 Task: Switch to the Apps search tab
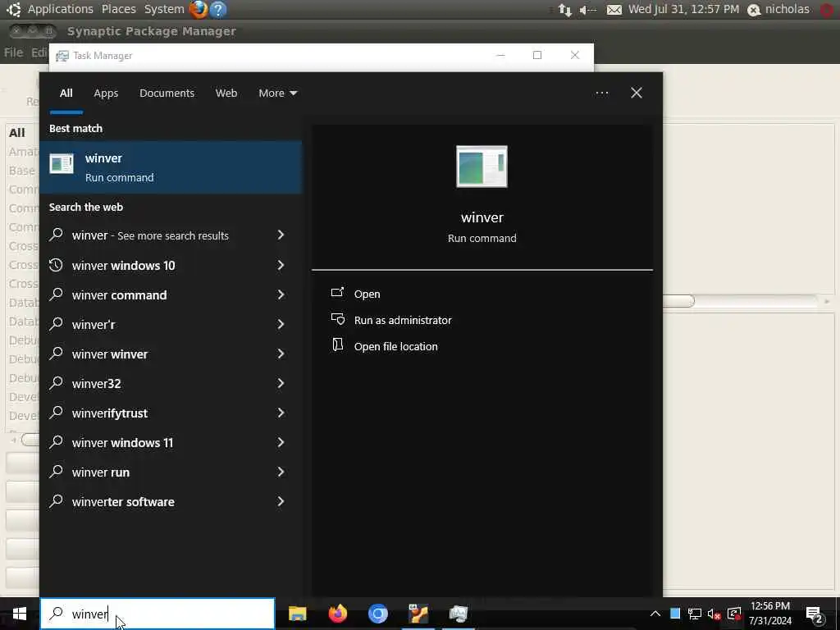[106, 94]
